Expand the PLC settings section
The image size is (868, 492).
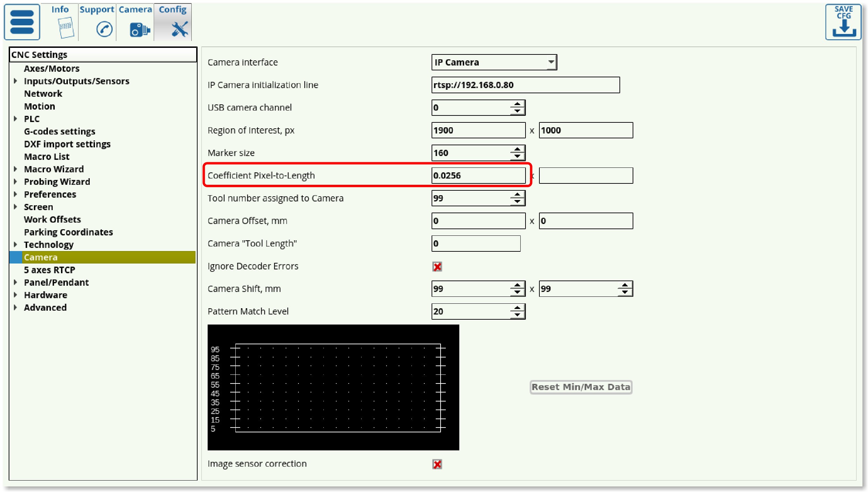[x=16, y=119]
